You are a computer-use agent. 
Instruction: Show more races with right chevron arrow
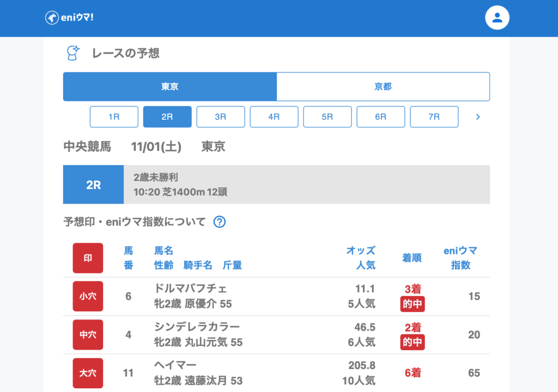coord(478,117)
